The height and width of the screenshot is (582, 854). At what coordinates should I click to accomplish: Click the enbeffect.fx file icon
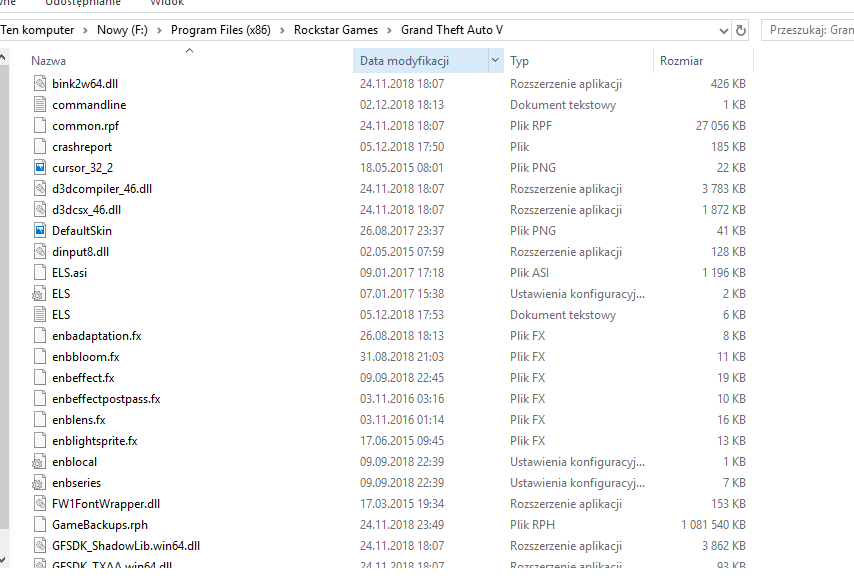coord(40,378)
